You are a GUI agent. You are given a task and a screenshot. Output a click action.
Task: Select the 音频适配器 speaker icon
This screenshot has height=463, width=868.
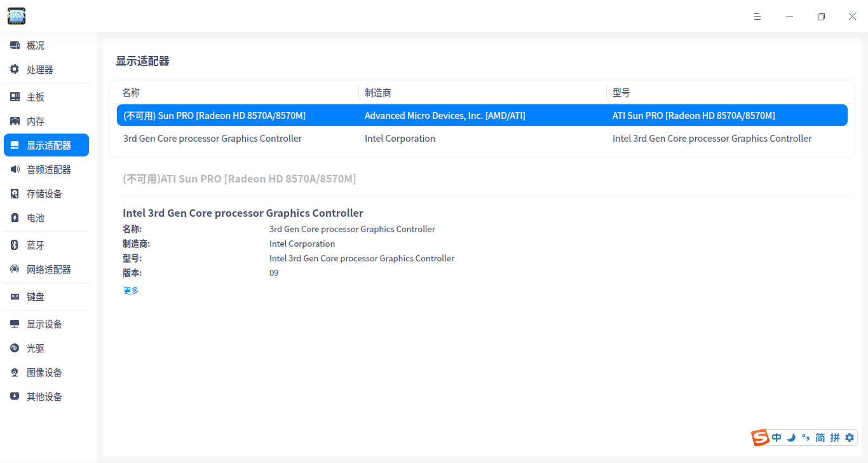(x=14, y=169)
